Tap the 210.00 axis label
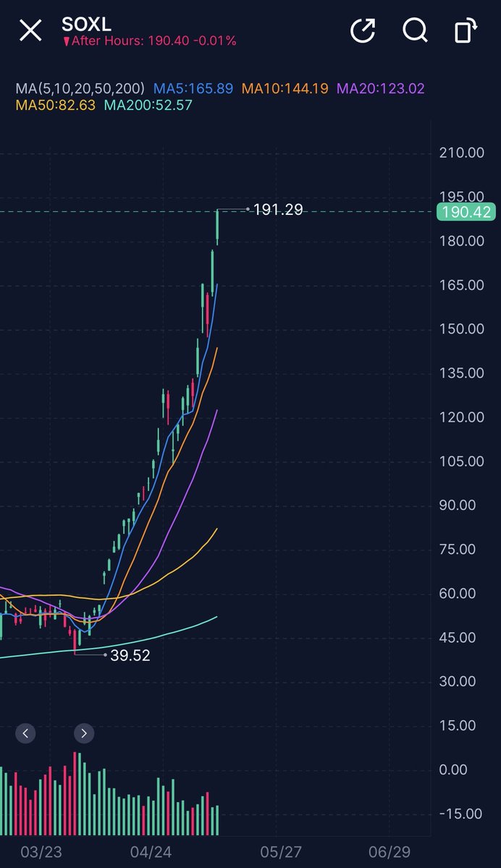The width and height of the screenshot is (501, 868). click(x=461, y=153)
